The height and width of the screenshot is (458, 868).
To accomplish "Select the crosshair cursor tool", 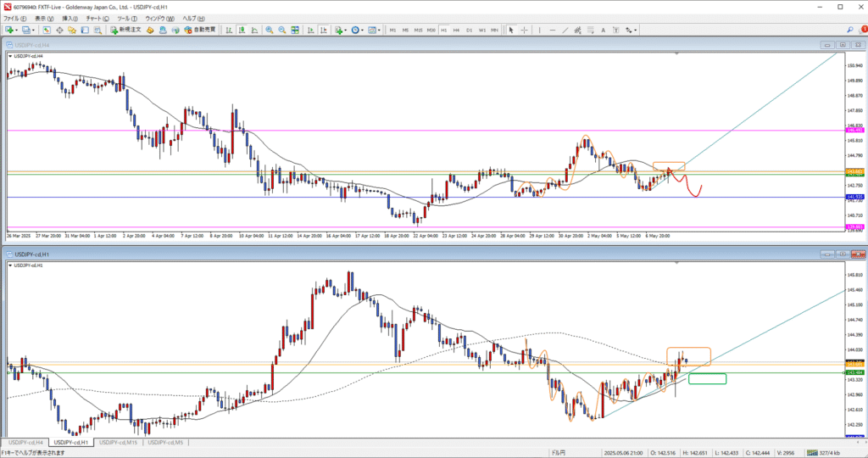I will [x=524, y=30].
